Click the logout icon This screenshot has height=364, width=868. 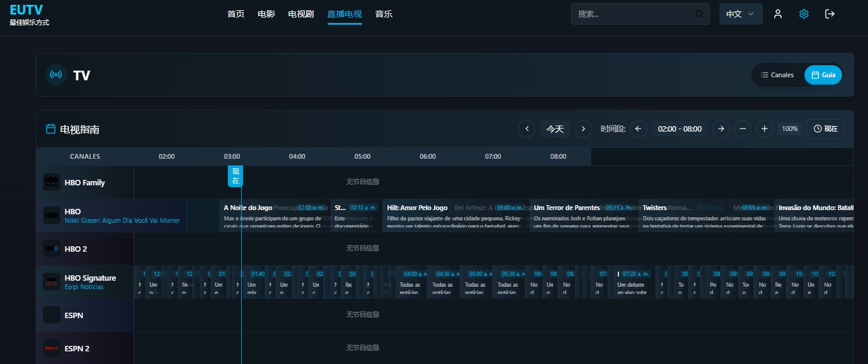(x=830, y=14)
